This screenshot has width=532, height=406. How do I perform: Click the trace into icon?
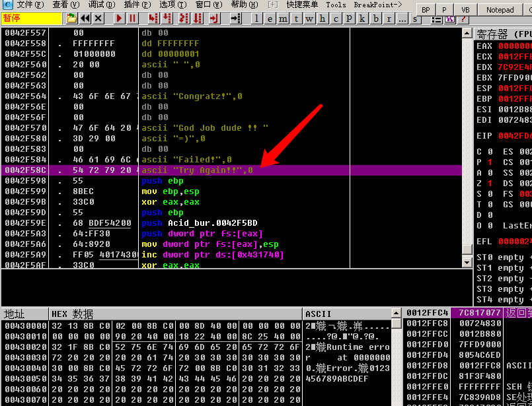click(x=184, y=18)
